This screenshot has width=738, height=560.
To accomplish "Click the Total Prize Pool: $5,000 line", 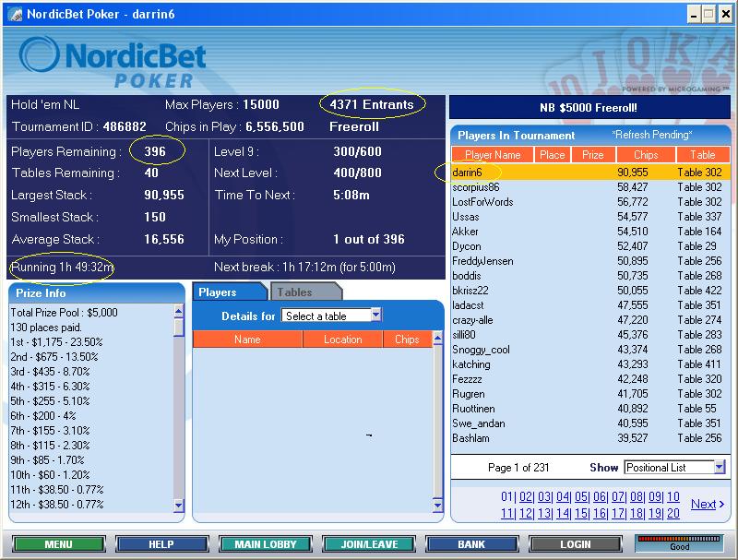I will click(x=64, y=313).
